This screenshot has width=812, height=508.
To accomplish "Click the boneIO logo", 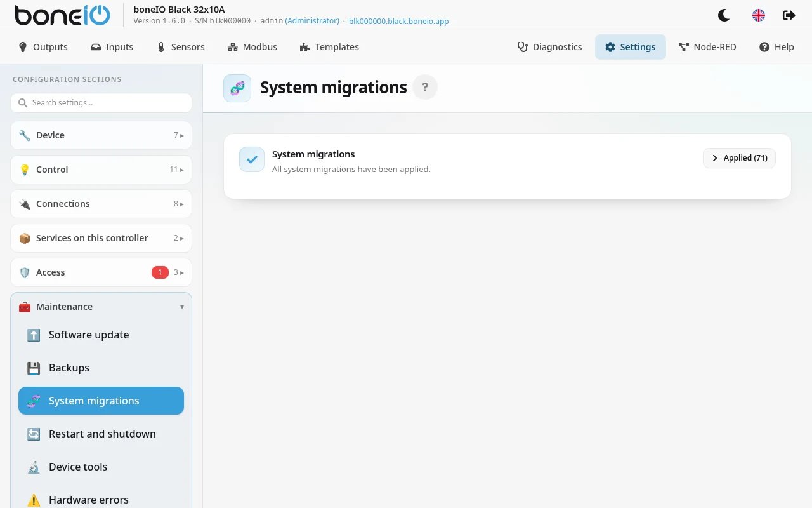I will [62, 15].
